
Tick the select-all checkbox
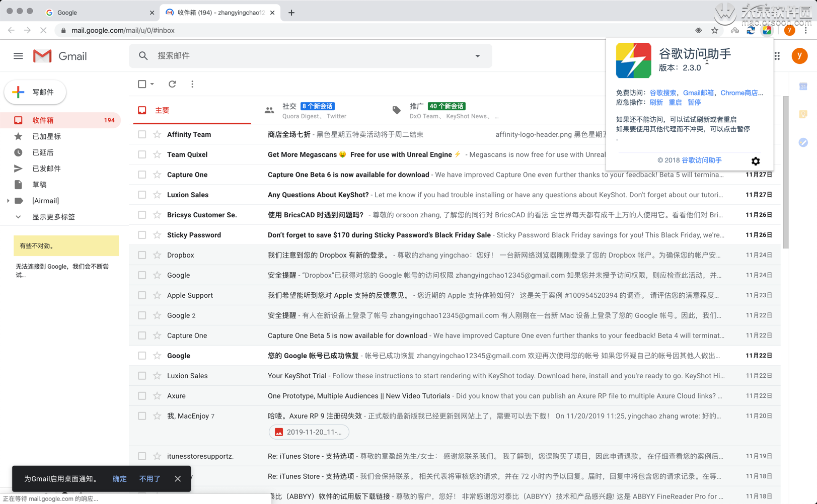pos(142,84)
